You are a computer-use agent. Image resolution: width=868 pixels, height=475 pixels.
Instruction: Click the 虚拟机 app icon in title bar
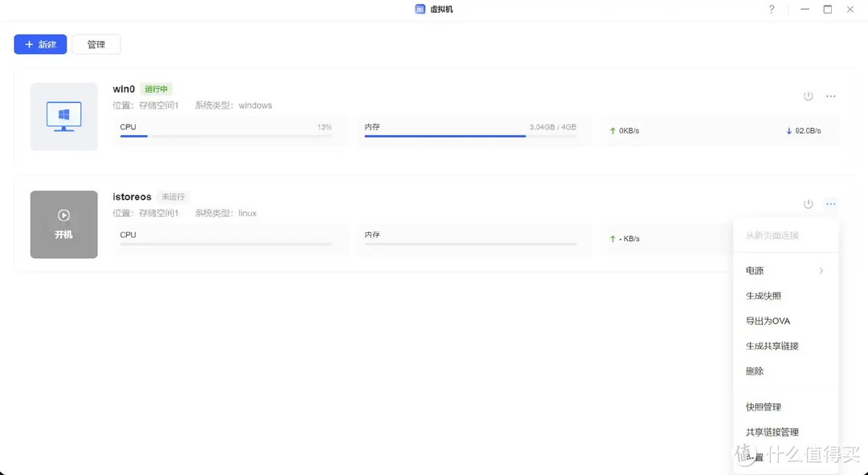tap(419, 9)
